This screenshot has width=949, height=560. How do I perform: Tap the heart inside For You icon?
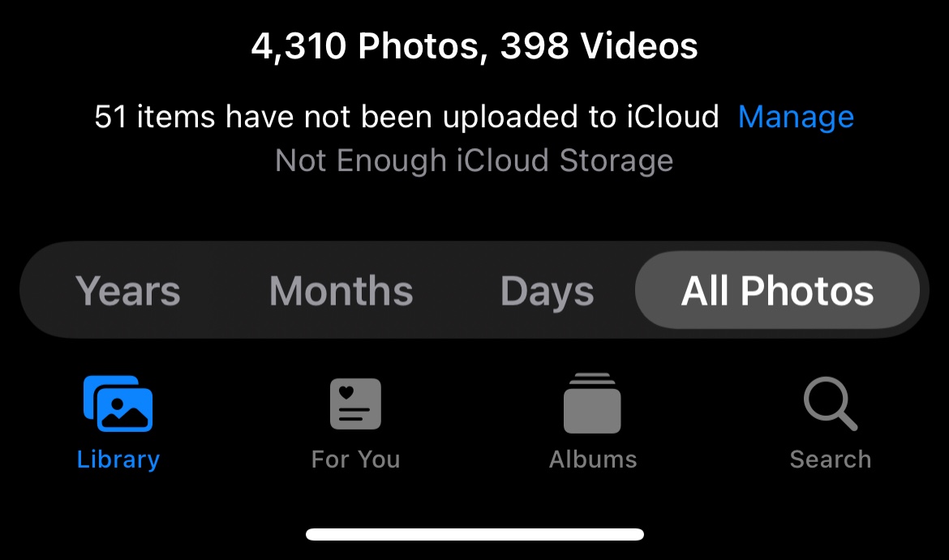pyautogui.click(x=346, y=392)
